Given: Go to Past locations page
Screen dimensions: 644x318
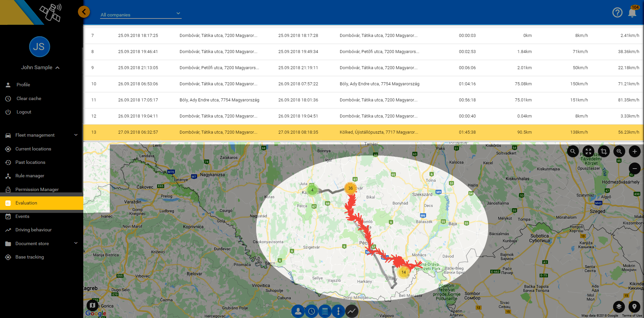Looking at the screenshot, I should pos(30,162).
